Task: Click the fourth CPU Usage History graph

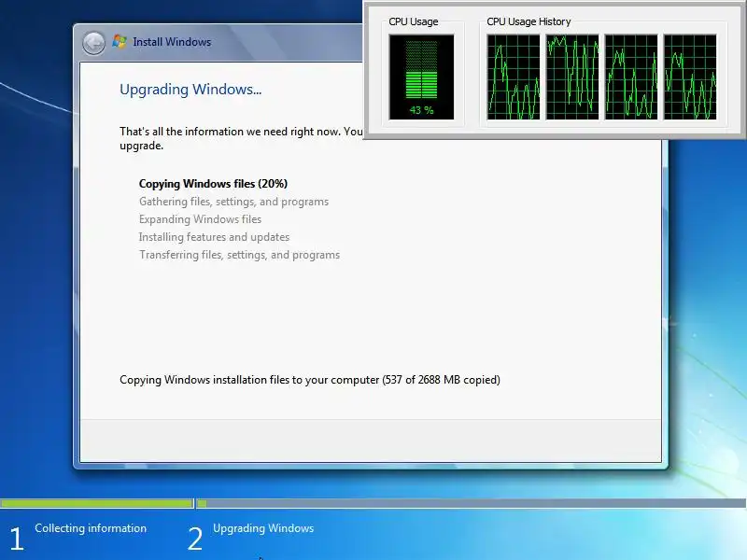Action: point(690,77)
